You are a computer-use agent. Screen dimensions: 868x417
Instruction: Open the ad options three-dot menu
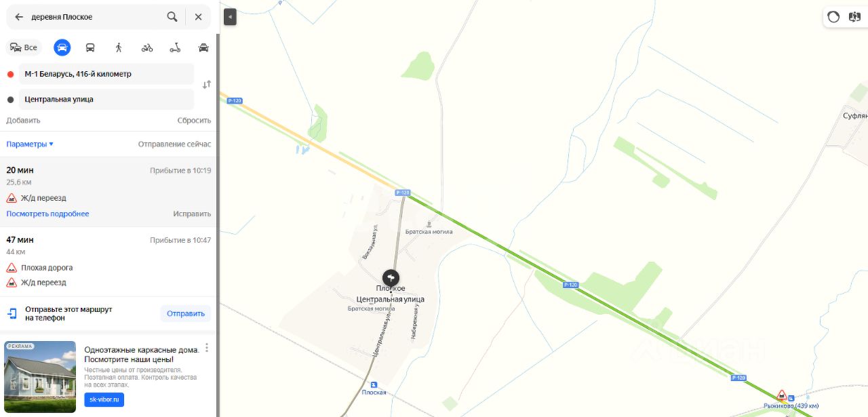pyautogui.click(x=207, y=349)
